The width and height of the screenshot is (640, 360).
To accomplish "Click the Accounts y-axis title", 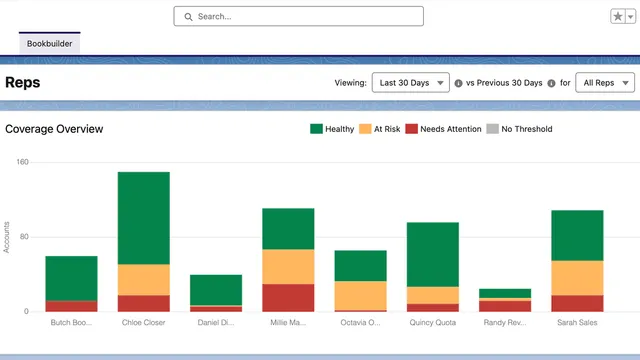I will point(7,237).
